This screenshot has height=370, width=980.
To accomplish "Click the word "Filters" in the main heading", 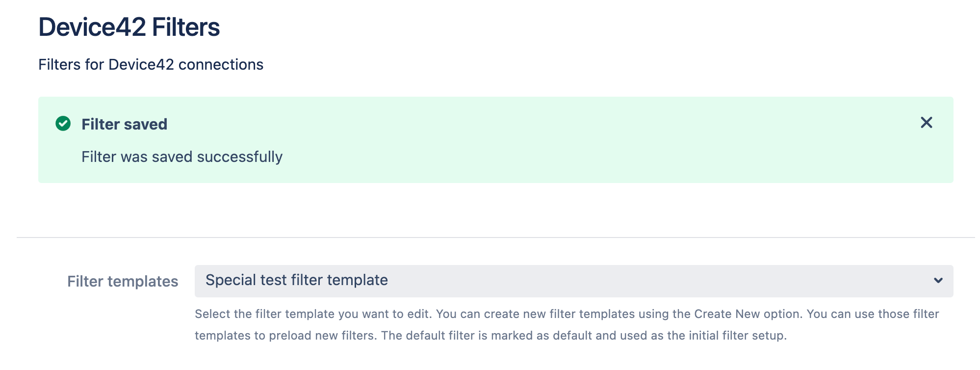I will point(186,27).
